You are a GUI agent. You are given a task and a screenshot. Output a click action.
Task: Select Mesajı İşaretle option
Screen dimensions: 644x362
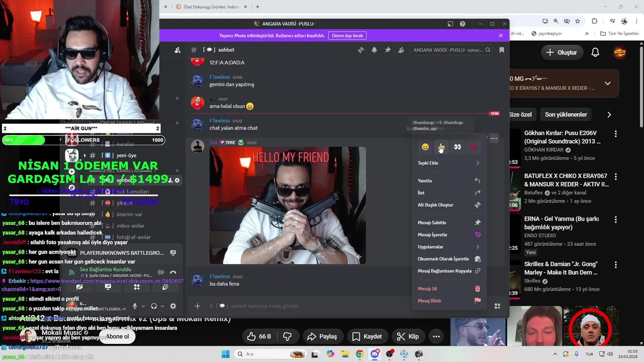[x=449, y=235]
